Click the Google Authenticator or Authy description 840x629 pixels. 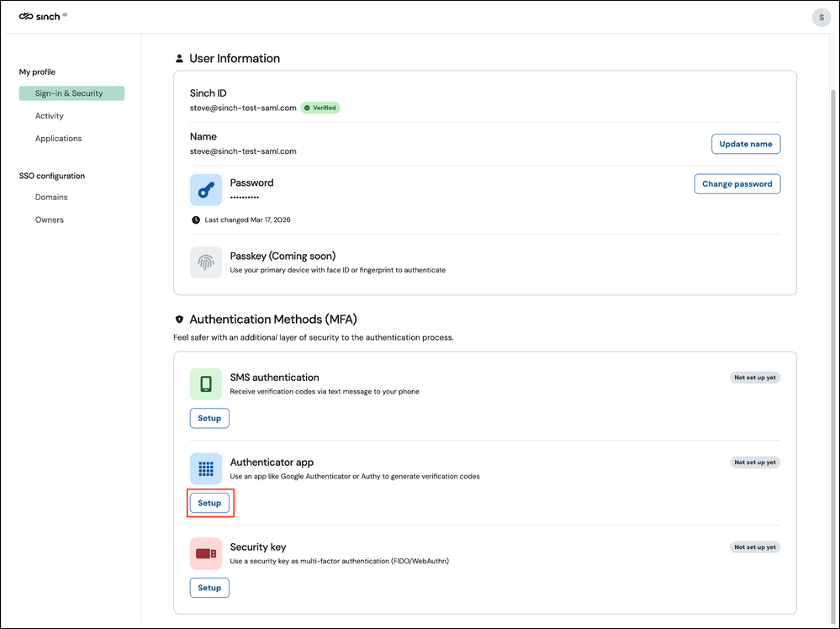[x=355, y=476]
